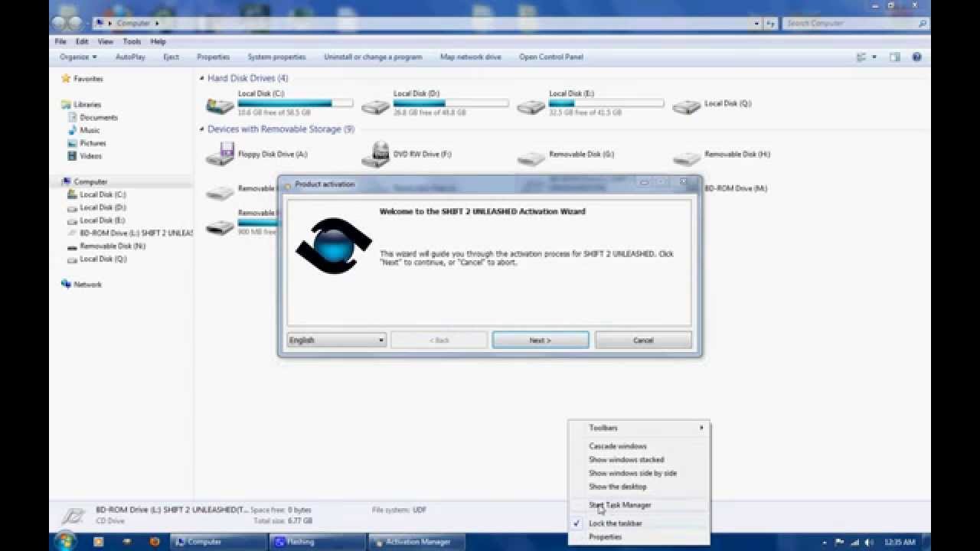Open the Help menu in Explorer
Screen dimensions: 980x551
(x=158, y=41)
